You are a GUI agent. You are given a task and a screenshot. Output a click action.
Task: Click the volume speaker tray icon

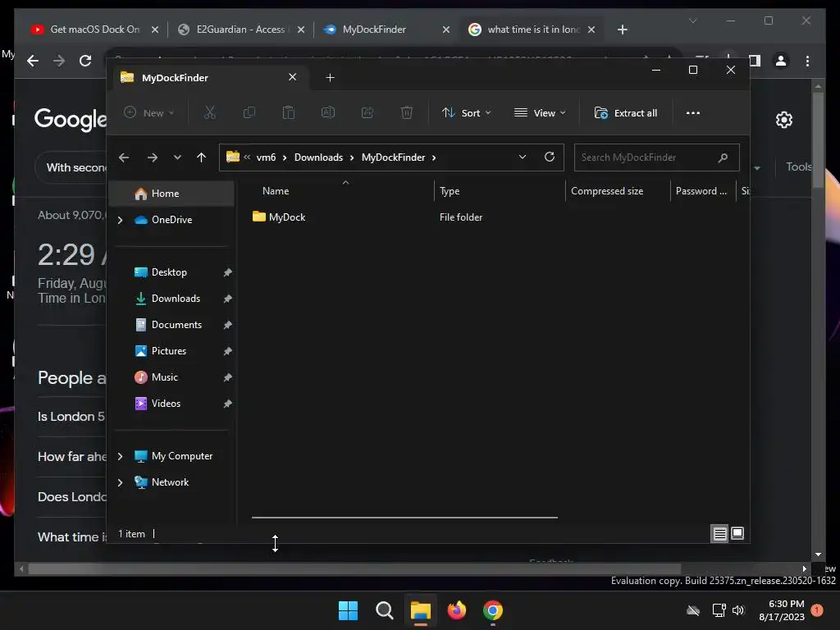[x=738, y=610]
